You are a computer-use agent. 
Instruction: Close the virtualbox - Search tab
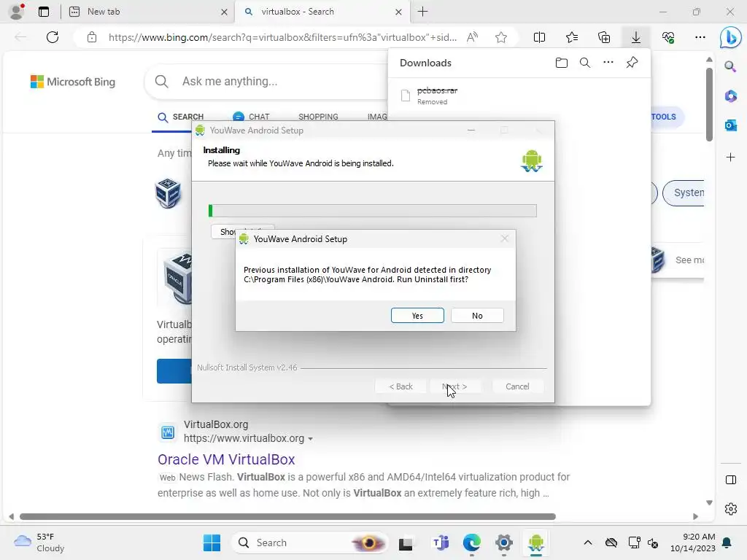398,12
